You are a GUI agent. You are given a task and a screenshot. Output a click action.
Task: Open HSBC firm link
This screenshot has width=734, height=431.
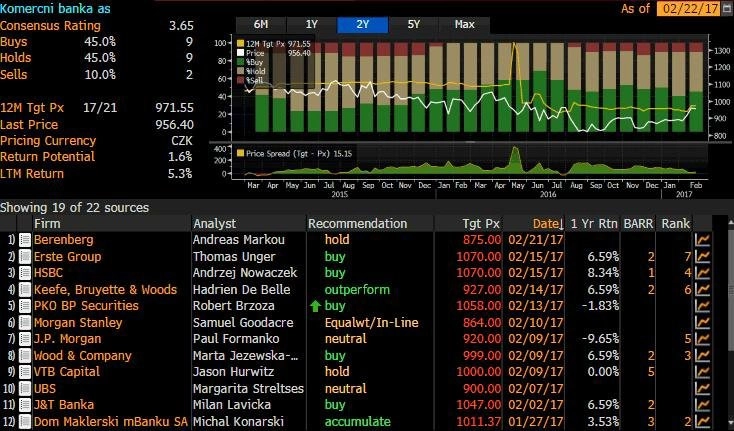point(48,273)
